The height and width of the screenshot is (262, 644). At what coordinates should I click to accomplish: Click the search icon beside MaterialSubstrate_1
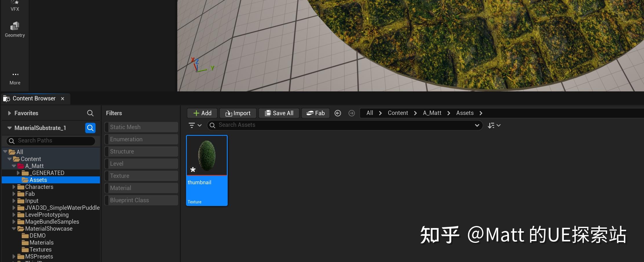tap(90, 128)
